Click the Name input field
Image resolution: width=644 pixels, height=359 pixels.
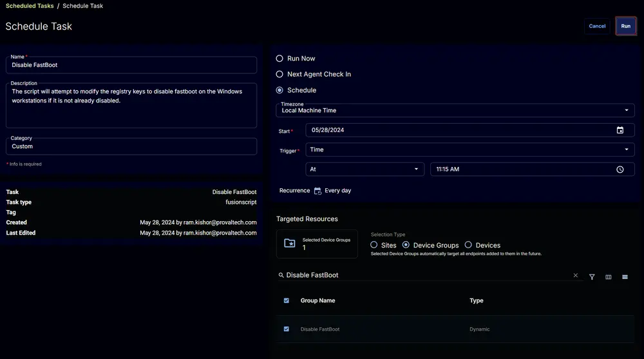(131, 65)
